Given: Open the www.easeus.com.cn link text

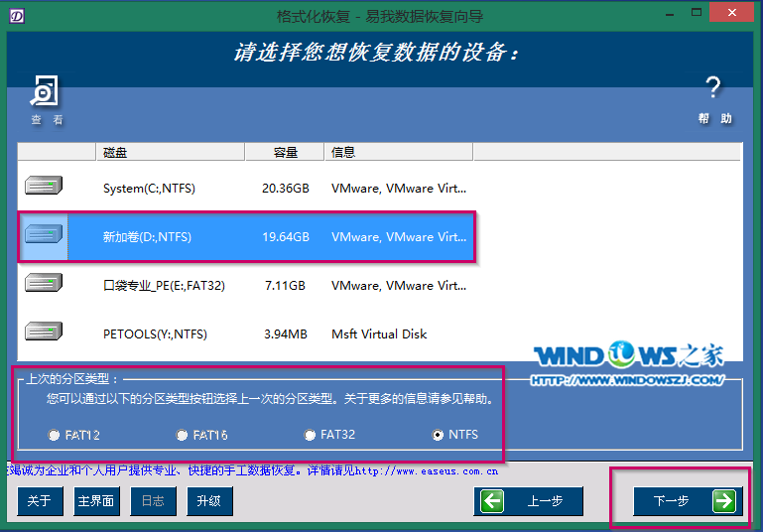Looking at the screenshot, I should pyautogui.click(x=427, y=470).
